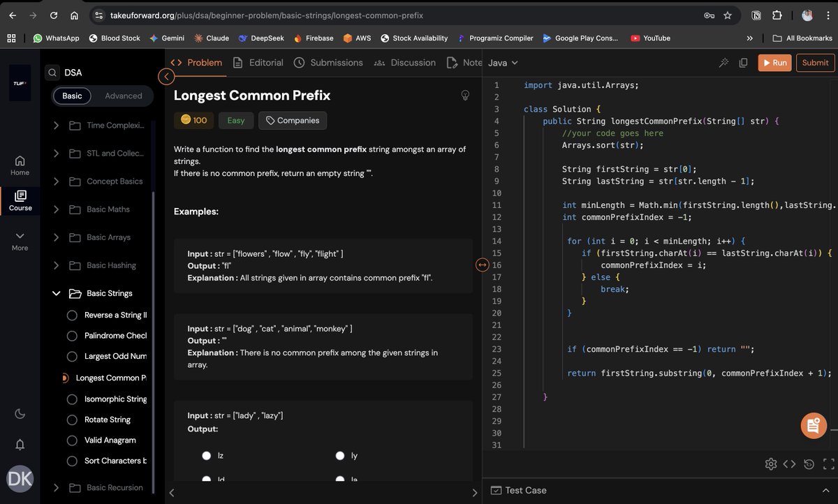Open DK profile avatar
Image resolution: width=838 pixels, height=504 pixels.
click(20, 479)
